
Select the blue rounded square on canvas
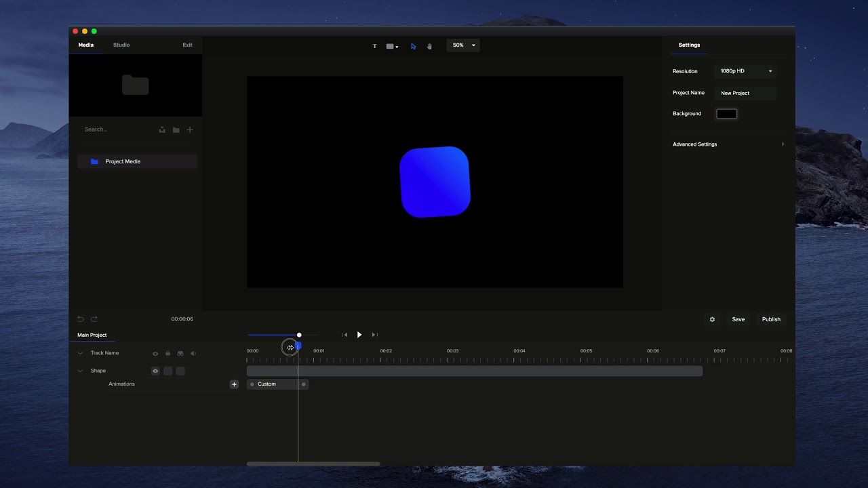click(x=435, y=182)
